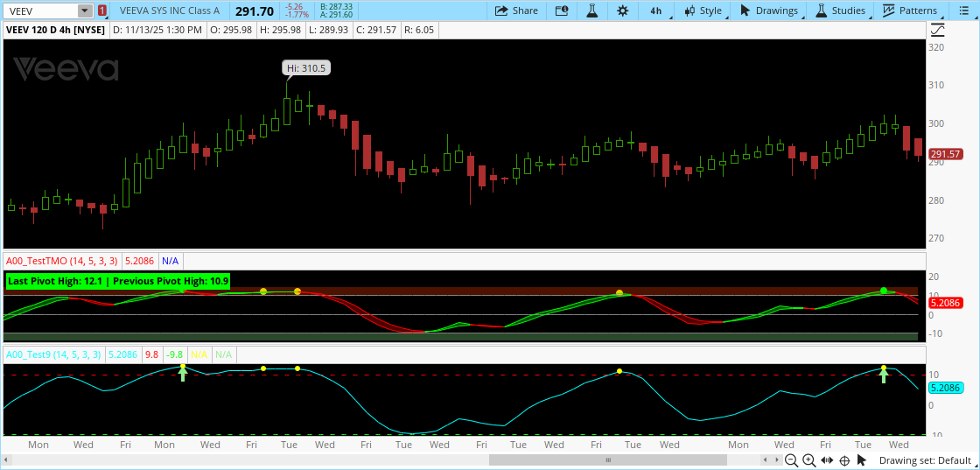Open the 4h timeframe selector
Viewport: 980px width, 470px height.
(655, 11)
